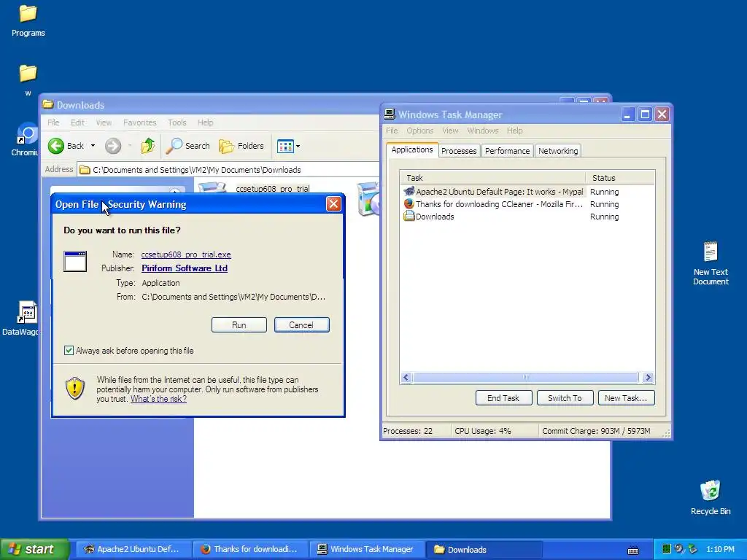Image resolution: width=747 pixels, height=560 pixels.
Task: Toggle the Folders pane in Downloads
Action: point(241,146)
